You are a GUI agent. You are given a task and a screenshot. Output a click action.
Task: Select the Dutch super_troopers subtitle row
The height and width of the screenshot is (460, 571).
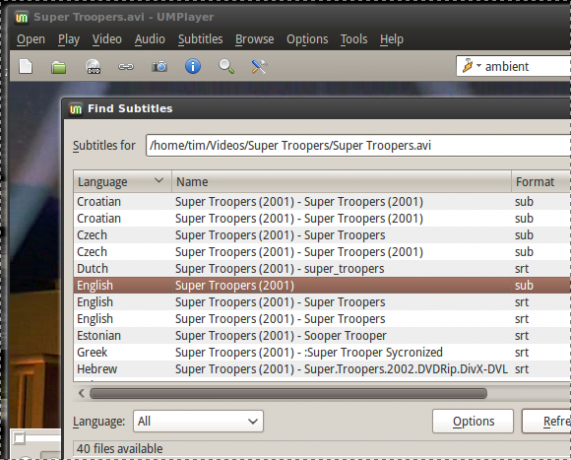click(x=322, y=269)
